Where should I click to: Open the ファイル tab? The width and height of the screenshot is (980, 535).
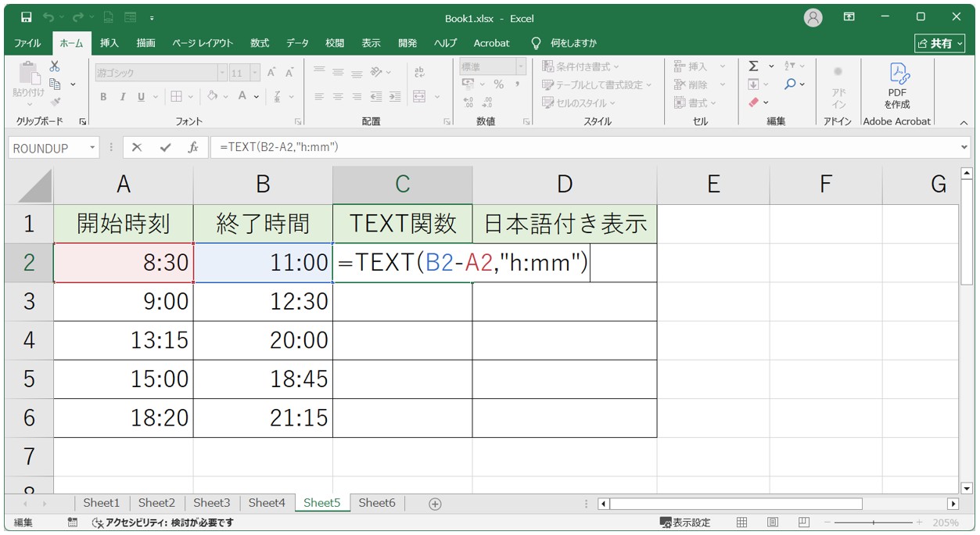pyautogui.click(x=28, y=44)
